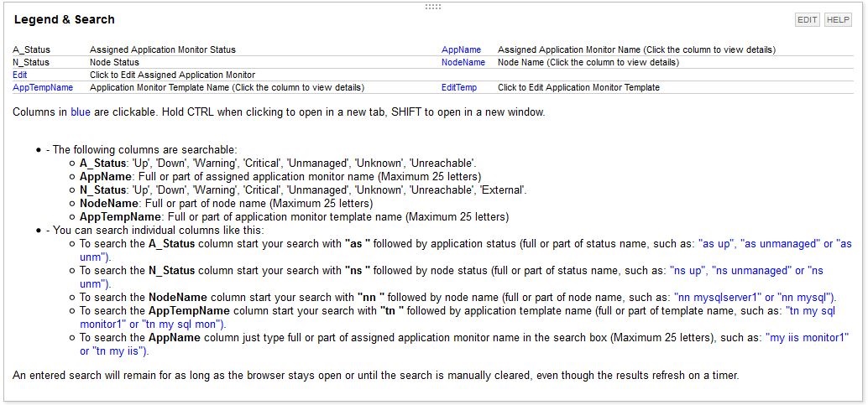Click the blue word 'blue' in the columns note
The width and height of the screenshot is (868, 405).
pyautogui.click(x=81, y=112)
